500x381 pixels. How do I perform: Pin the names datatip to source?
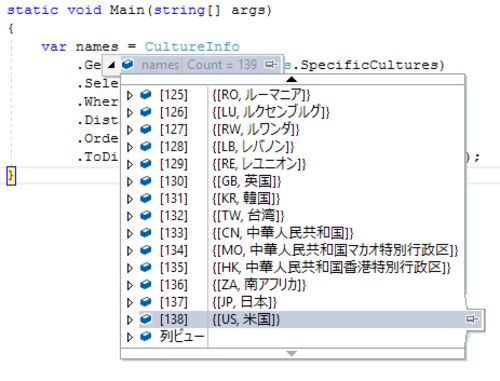271,64
